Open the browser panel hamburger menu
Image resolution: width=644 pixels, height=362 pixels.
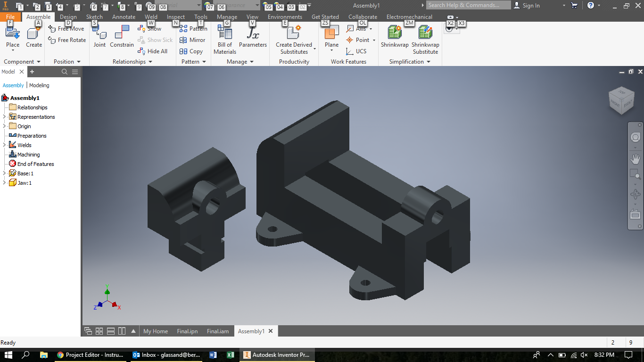tap(75, 72)
